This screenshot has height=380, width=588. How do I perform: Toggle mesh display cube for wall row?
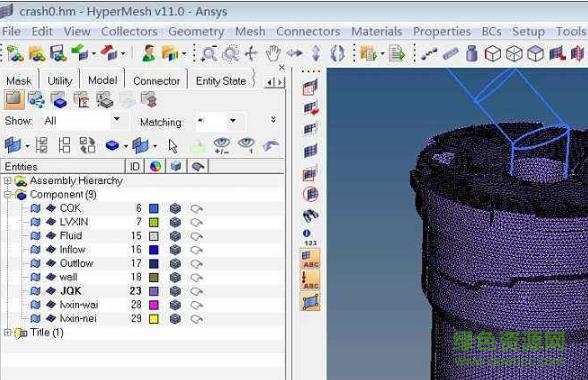pos(175,277)
